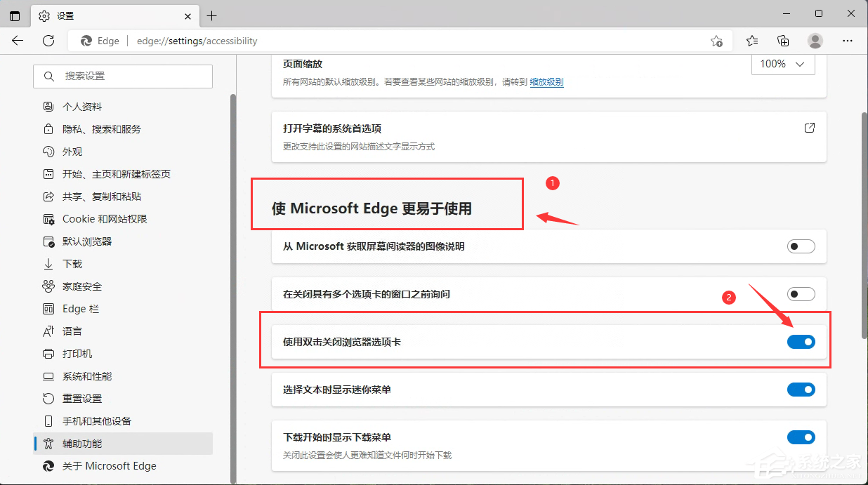Image resolution: width=868 pixels, height=485 pixels.
Task: Enable 从 Microsoft 获取屏幕阅读器的图像说明 toggle
Action: tap(801, 246)
